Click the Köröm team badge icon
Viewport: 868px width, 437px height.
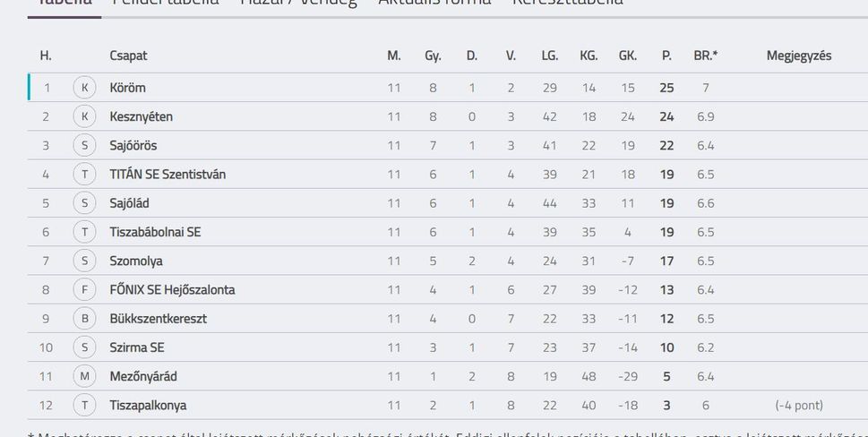click(x=85, y=88)
